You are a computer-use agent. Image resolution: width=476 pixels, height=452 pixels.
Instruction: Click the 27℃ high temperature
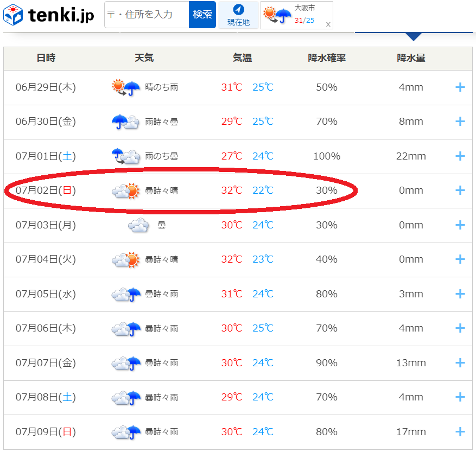click(x=232, y=156)
